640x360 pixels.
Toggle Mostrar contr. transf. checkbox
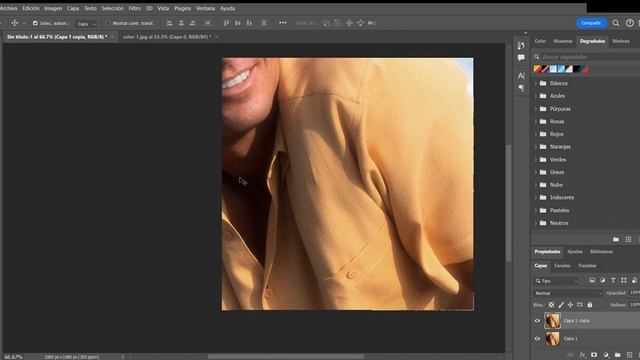pyautogui.click(x=108, y=23)
